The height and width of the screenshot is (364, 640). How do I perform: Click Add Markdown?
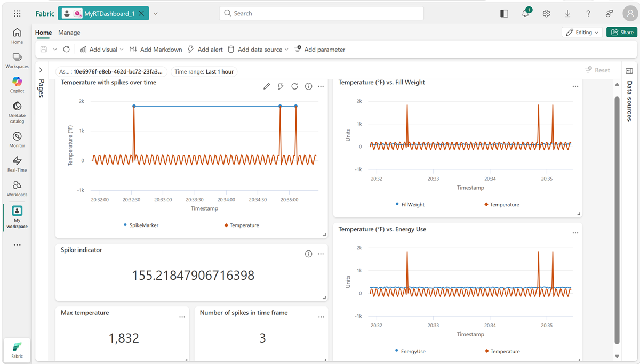click(x=156, y=50)
